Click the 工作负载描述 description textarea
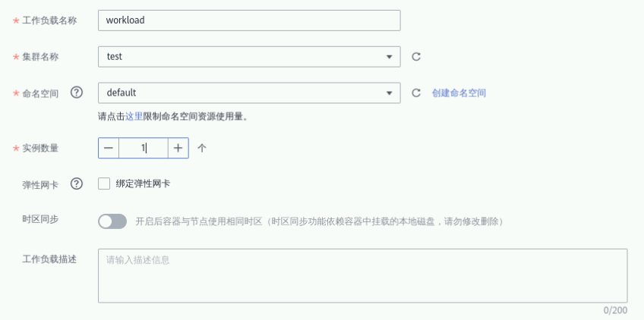 click(x=362, y=275)
